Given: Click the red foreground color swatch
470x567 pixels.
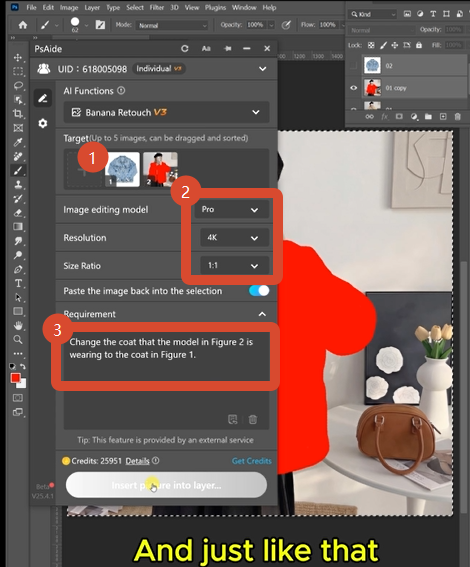Looking at the screenshot, I should coord(16,378).
